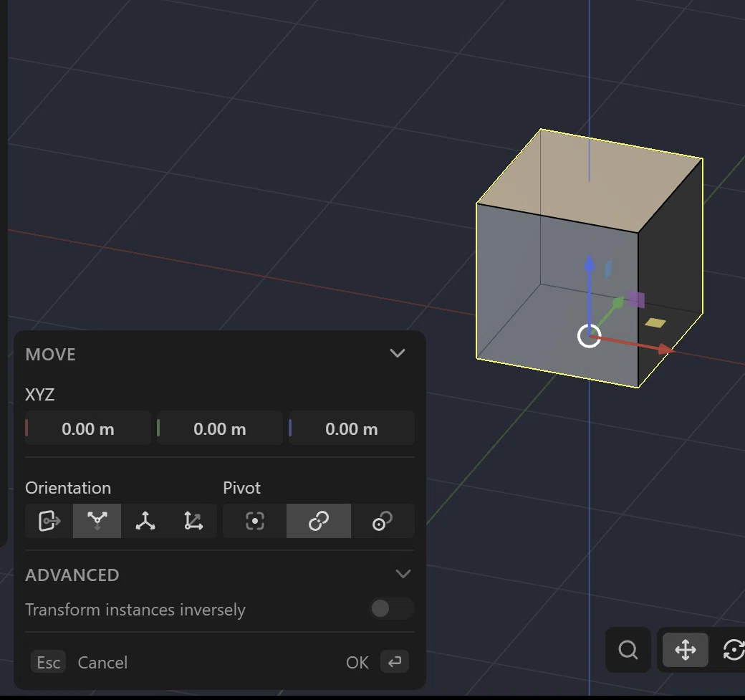The image size is (745, 700).
Task: Select the first Pivot bounding center icon
Action: pyautogui.click(x=255, y=521)
